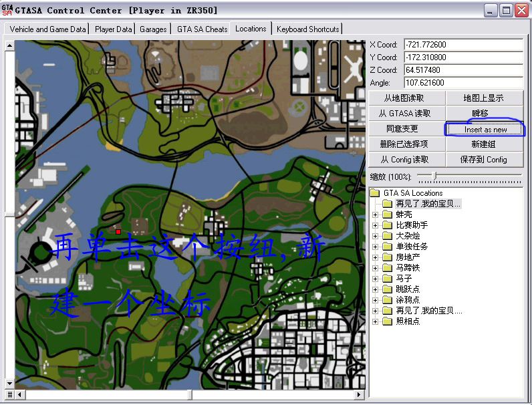Click the GTA SA title bar icon
Screen dimensions: 532x405
(7, 10)
